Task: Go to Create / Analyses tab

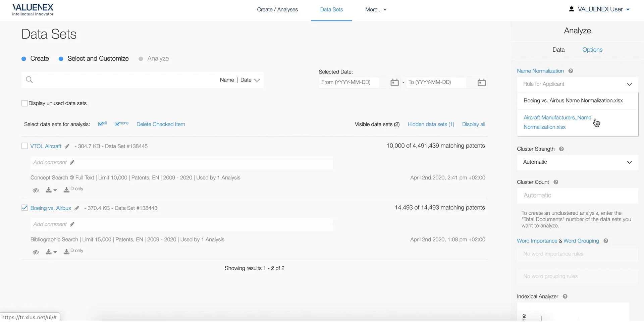Action: (x=277, y=10)
